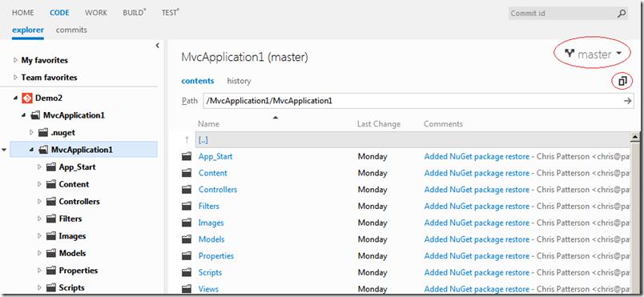Open Scripts row commit comment link
The width and height of the screenshot is (644, 297).
point(477,272)
